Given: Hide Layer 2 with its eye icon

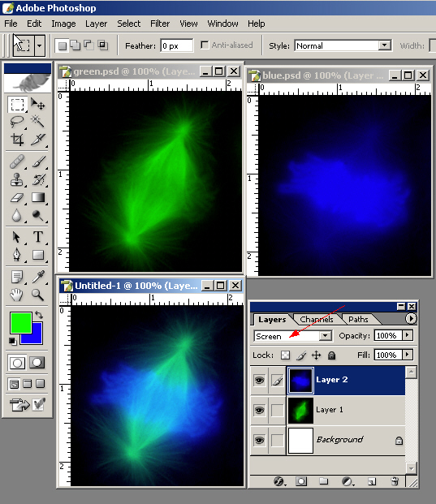Looking at the screenshot, I should pos(259,381).
